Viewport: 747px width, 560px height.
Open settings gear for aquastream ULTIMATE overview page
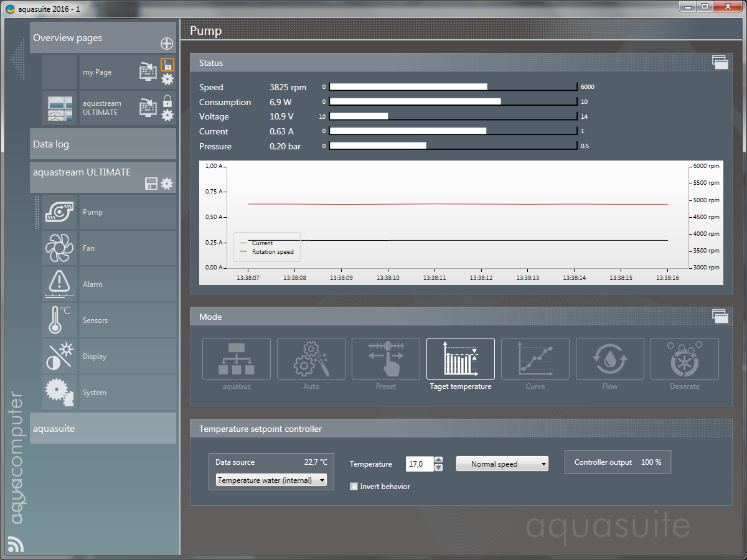(167, 115)
